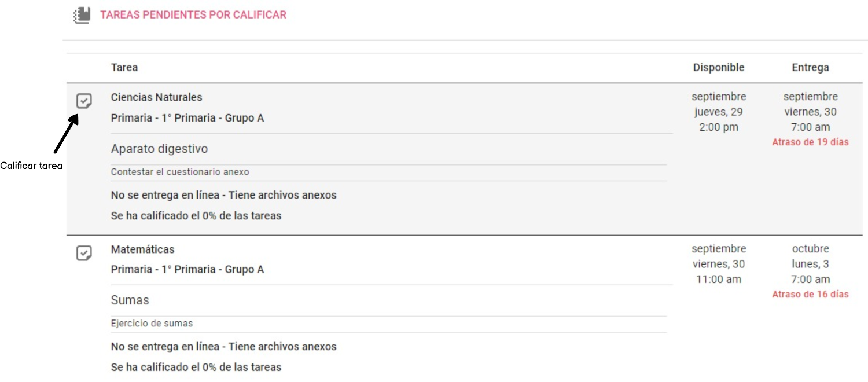Click the group line under Matemáticas
The width and height of the screenshot is (868, 382).
pyautogui.click(x=187, y=270)
